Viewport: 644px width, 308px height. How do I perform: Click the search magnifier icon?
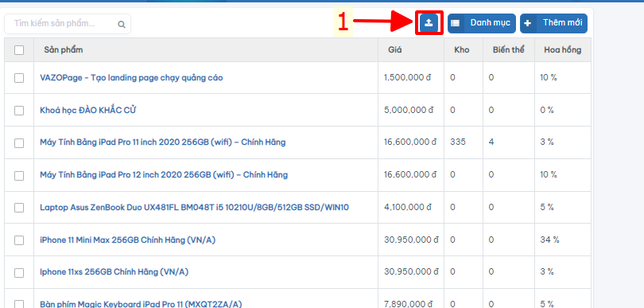pyautogui.click(x=121, y=24)
